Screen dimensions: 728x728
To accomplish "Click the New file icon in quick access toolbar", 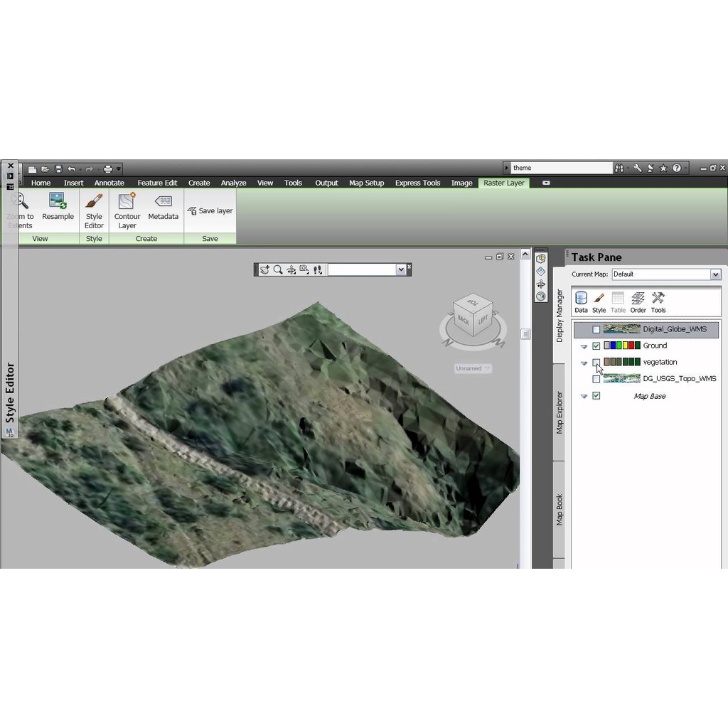I will (x=32, y=169).
